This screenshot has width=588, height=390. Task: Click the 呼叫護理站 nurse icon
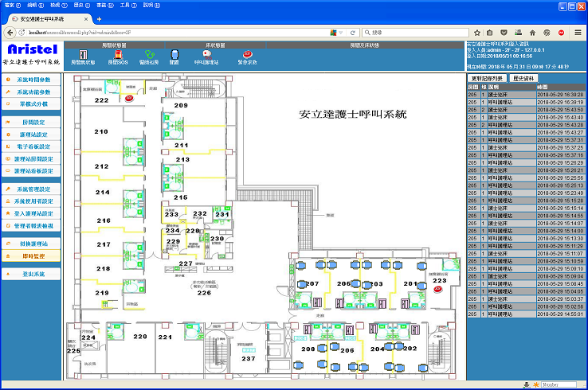click(x=206, y=55)
